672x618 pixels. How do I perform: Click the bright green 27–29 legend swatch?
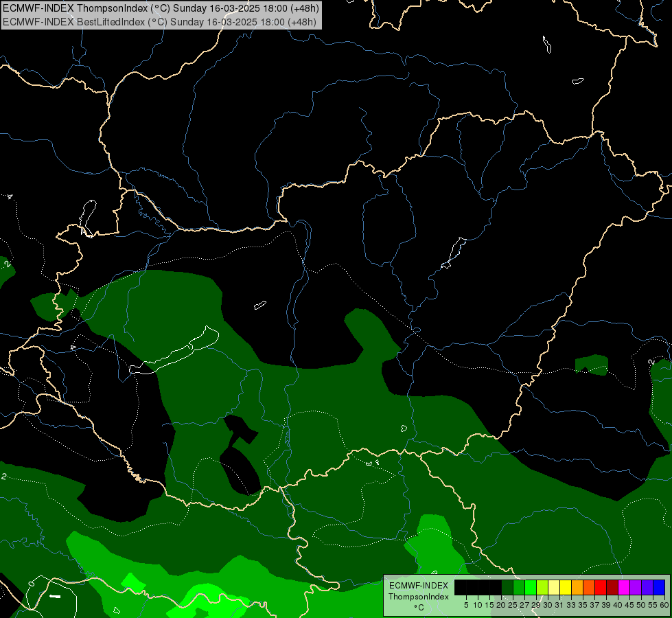[531, 588]
